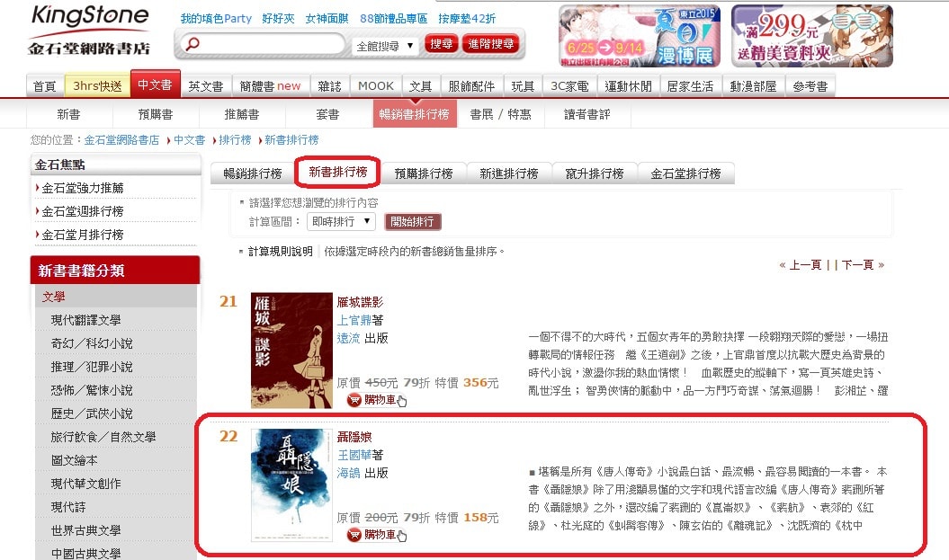Open 聶隱娘 book cover thumbnail

(291, 485)
